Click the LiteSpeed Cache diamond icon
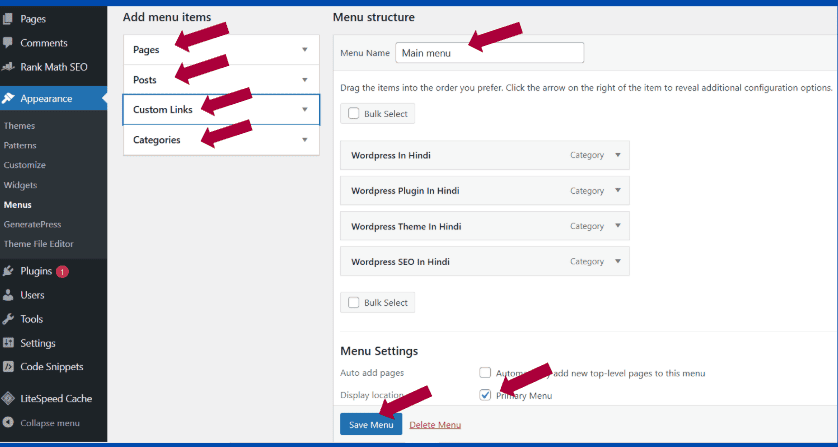Image resolution: width=838 pixels, height=447 pixels. [8, 398]
